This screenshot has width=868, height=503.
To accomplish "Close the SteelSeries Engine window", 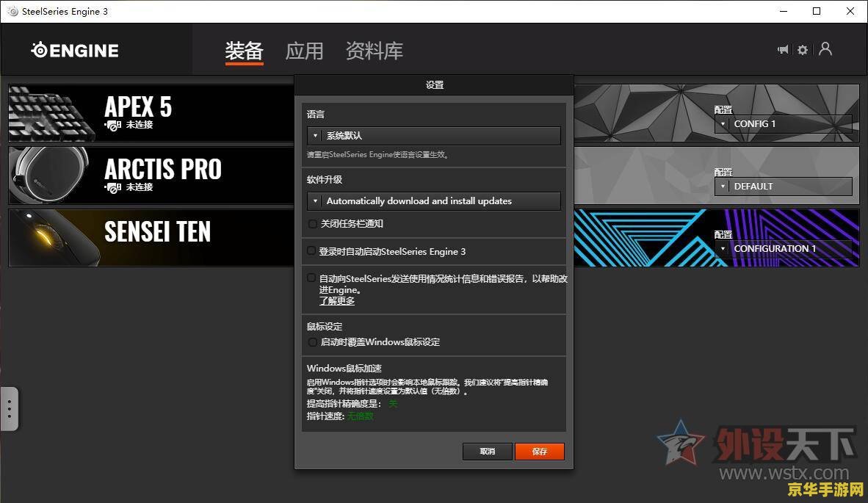I will coord(850,11).
